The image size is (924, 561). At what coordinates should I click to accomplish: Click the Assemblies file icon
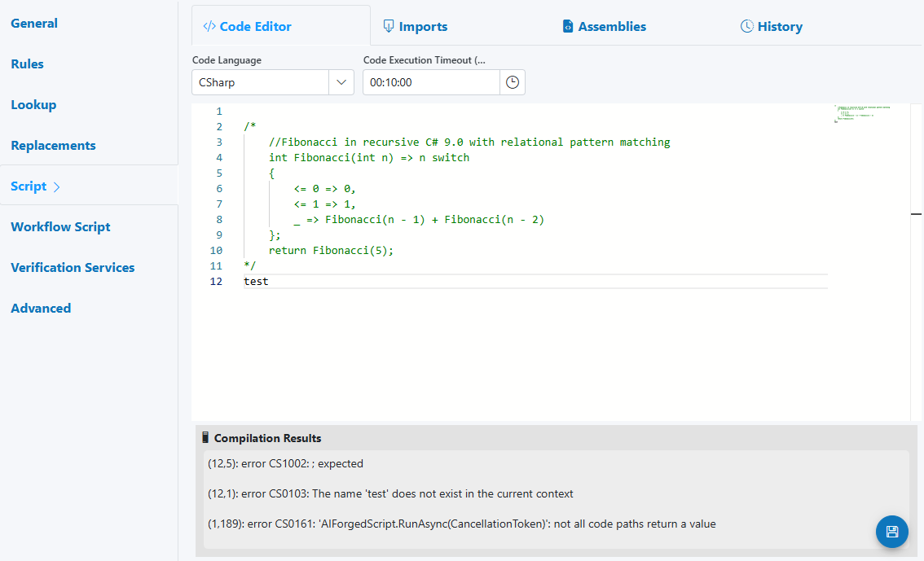pyautogui.click(x=567, y=27)
